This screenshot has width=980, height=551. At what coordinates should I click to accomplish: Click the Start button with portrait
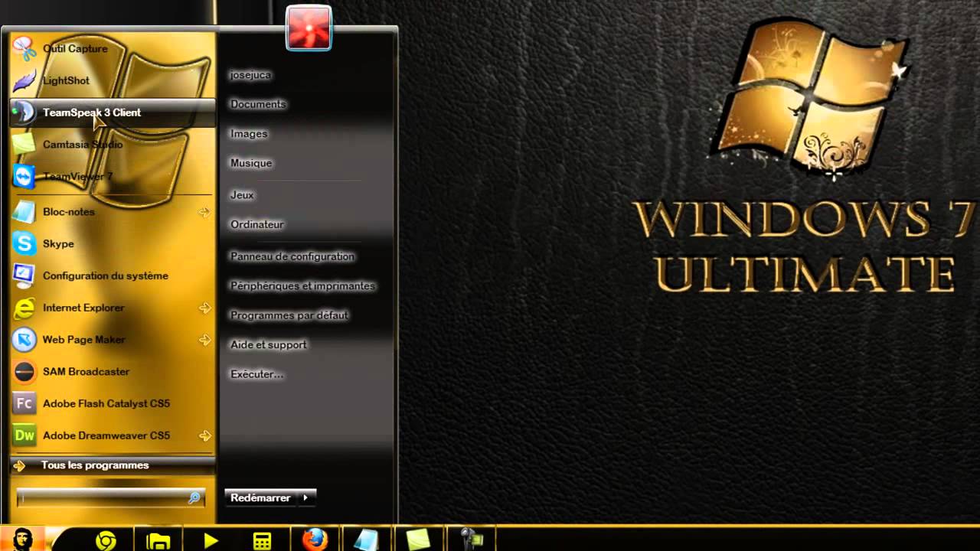tap(22, 539)
